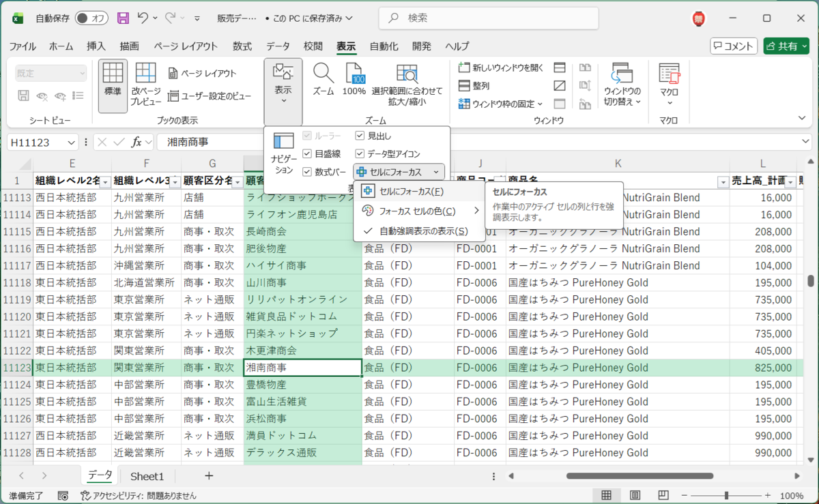The height and width of the screenshot is (504, 819).
Task: Click the status bar zoom slider handle
Action: coord(726,495)
